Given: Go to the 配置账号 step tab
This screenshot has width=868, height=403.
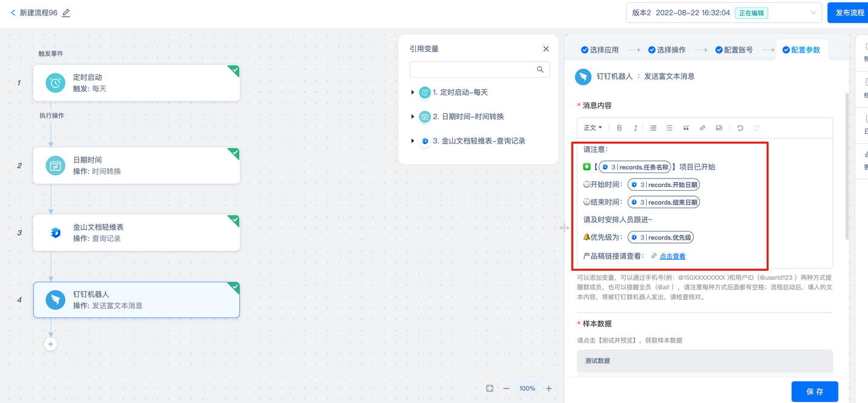Looking at the screenshot, I should click(734, 50).
